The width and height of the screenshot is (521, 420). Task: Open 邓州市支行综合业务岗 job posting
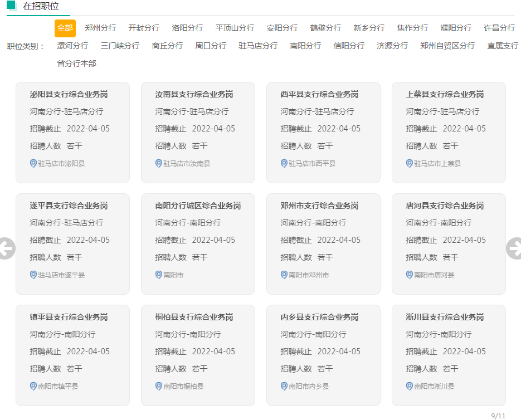coord(319,206)
